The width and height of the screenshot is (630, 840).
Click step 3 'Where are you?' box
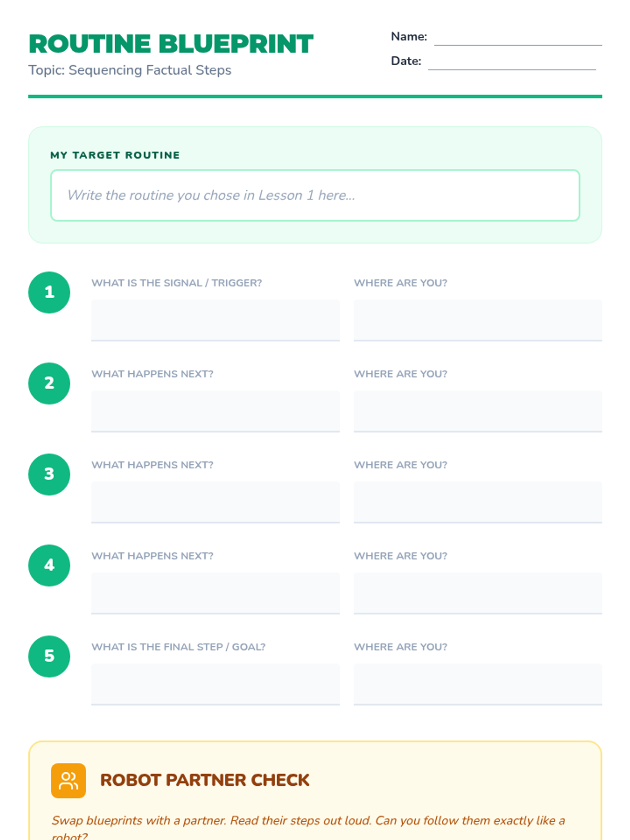(478, 501)
